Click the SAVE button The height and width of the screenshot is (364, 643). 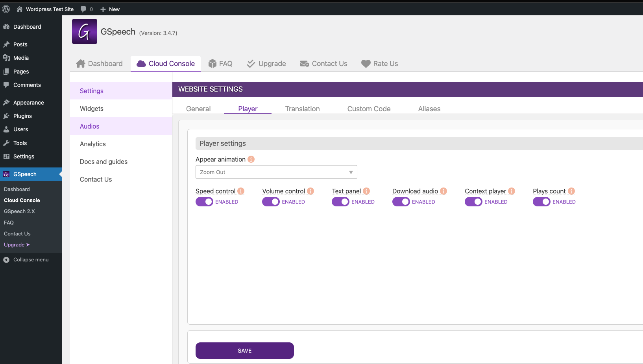point(245,351)
